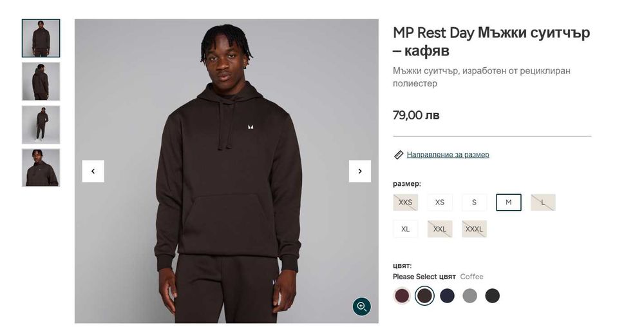Open the Направление за размер link

pos(448,155)
